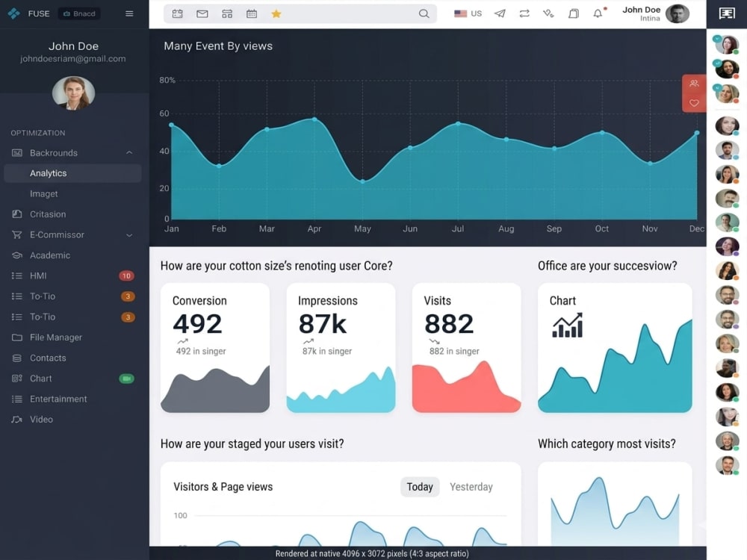The image size is (747, 560).
Task: Open the Bnacd badge in header
Action: pyautogui.click(x=80, y=13)
